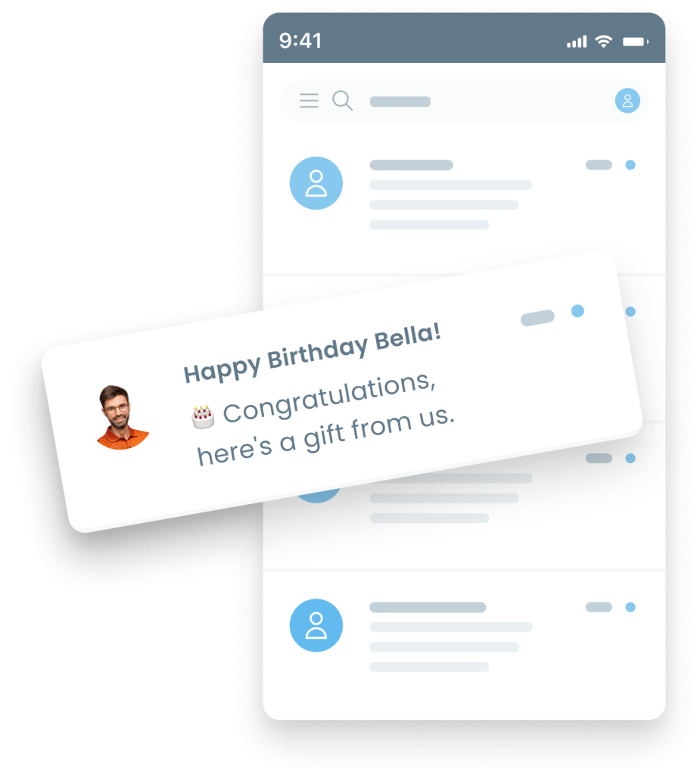The image size is (700, 775).
Task: Click the timestamp pill on notification card
Action: coord(537,318)
